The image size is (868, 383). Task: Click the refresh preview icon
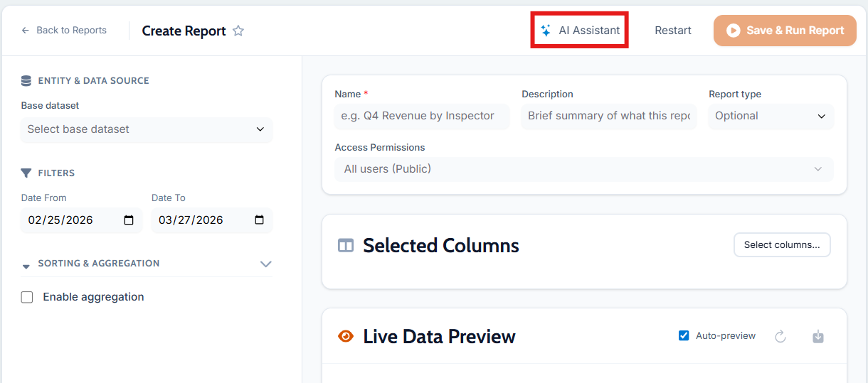pos(780,336)
